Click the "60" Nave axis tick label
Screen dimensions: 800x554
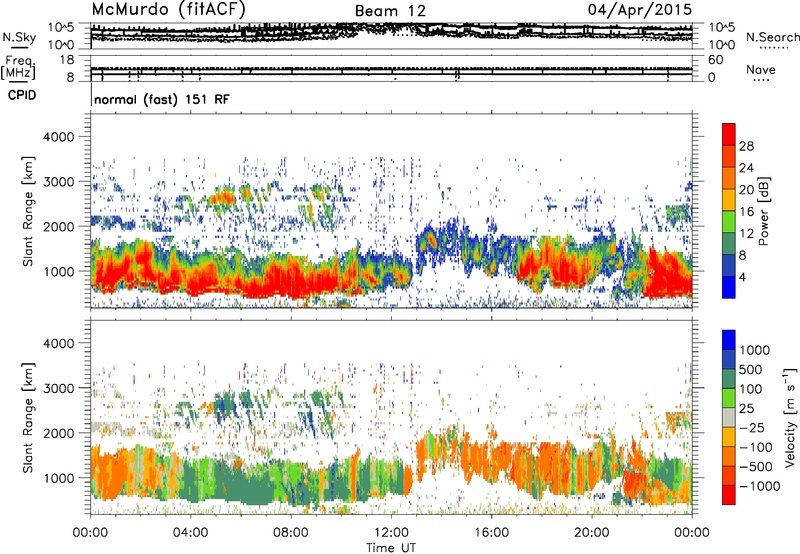tap(715, 60)
